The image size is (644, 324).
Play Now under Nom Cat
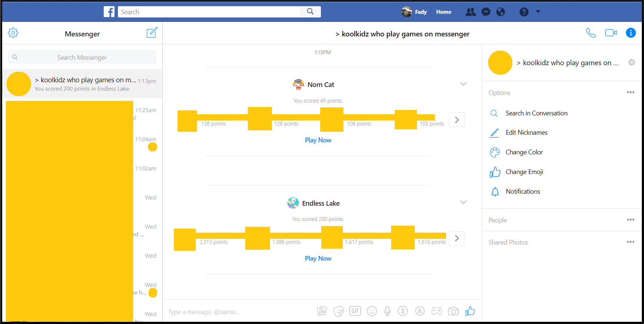coord(318,140)
